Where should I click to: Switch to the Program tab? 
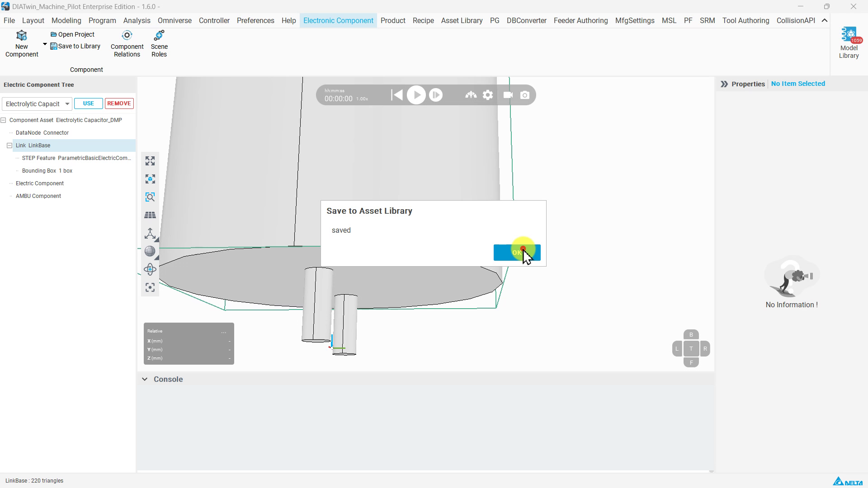pyautogui.click(x=102, y=21)
